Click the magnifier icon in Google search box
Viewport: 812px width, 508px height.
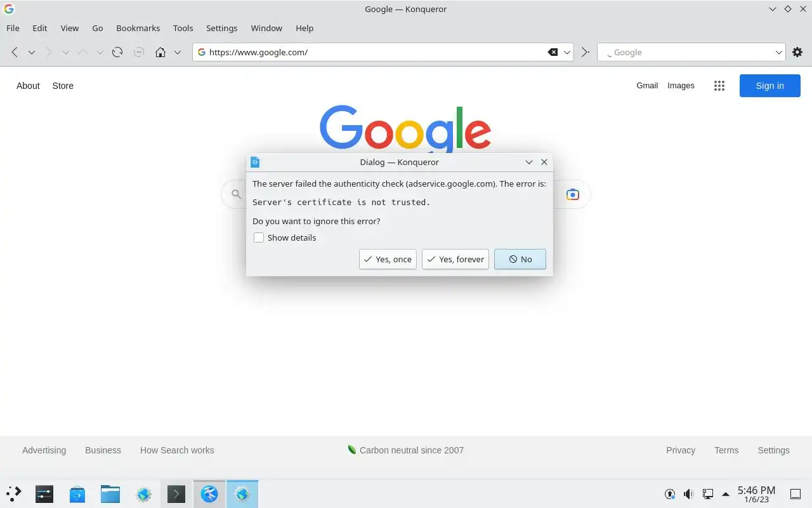click(x=236, y=194)
